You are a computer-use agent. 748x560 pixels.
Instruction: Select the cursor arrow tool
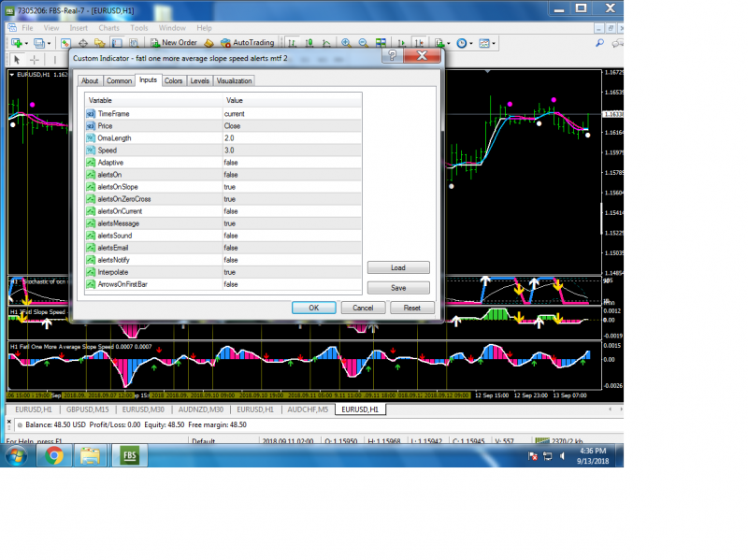point(16,60)
